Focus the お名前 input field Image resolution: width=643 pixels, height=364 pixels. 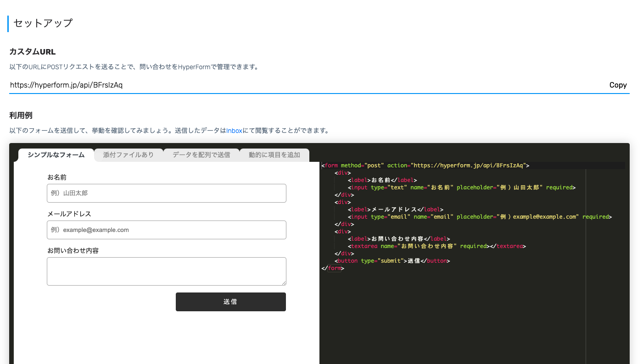tap(166, 193)
